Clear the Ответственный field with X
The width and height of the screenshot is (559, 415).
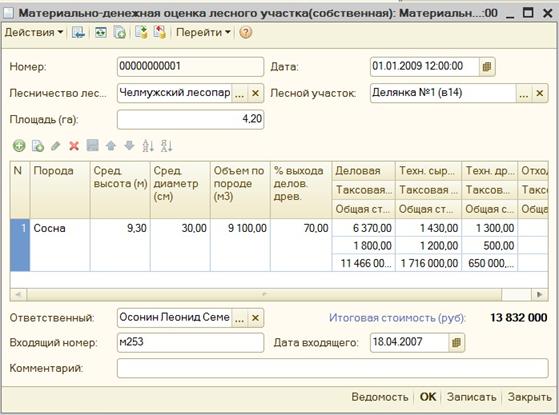(x=255, y=318)
